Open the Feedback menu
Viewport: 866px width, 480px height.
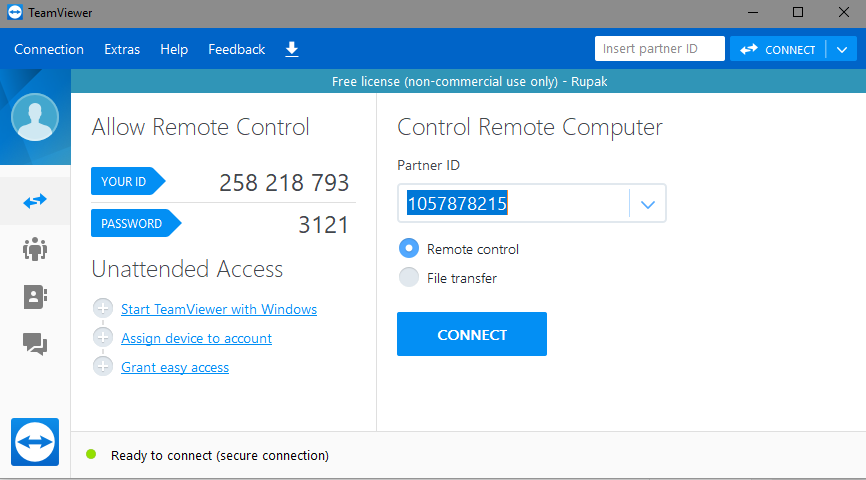pos(236,49)
